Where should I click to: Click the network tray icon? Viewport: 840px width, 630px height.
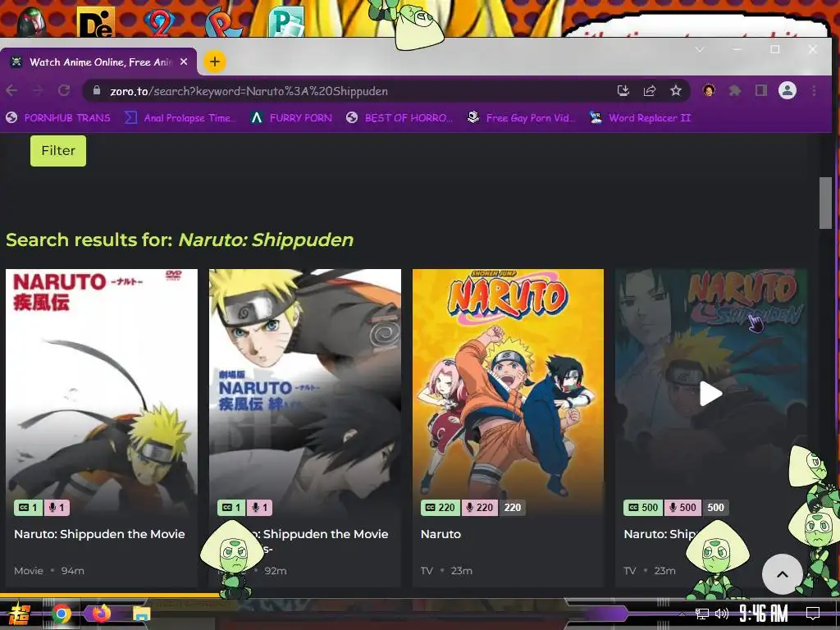[702, 614]
